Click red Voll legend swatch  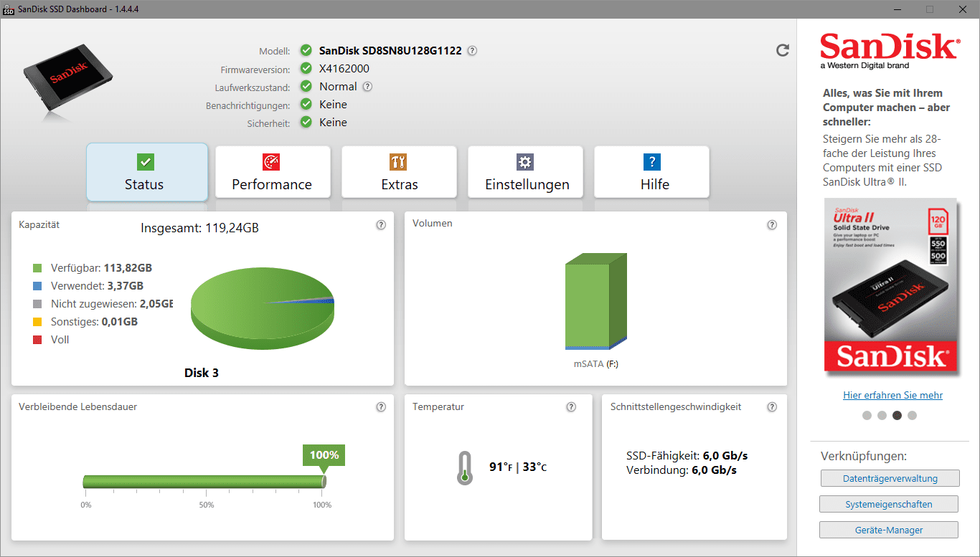click(x=37, y=340)
